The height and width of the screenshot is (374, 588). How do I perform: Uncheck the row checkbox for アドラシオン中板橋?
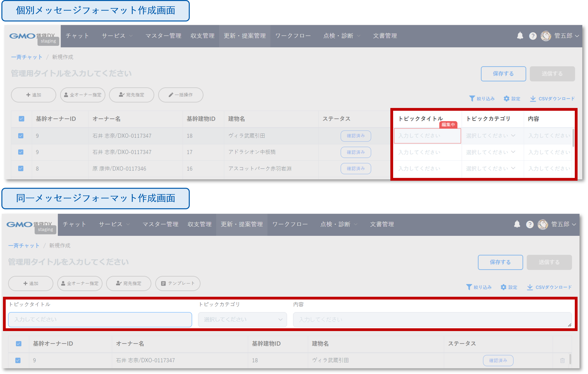(x=21, y=152)
